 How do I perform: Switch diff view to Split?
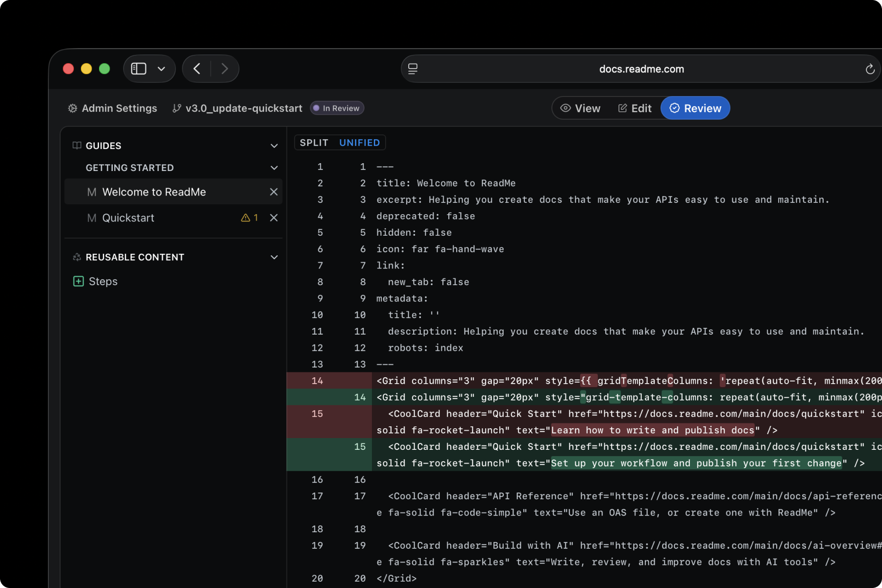tap(314, 143)
